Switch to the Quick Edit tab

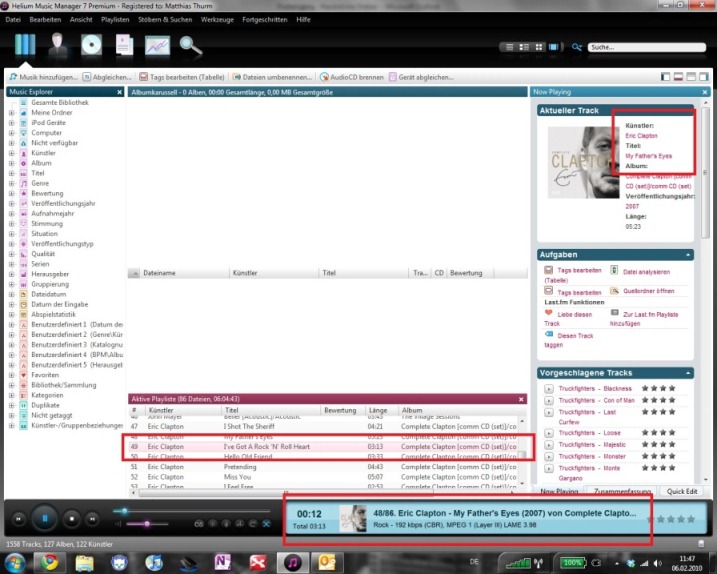[x=681, y=491]
